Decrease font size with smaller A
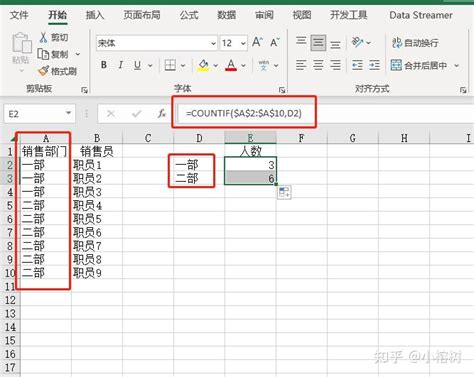 pos(274,42)
